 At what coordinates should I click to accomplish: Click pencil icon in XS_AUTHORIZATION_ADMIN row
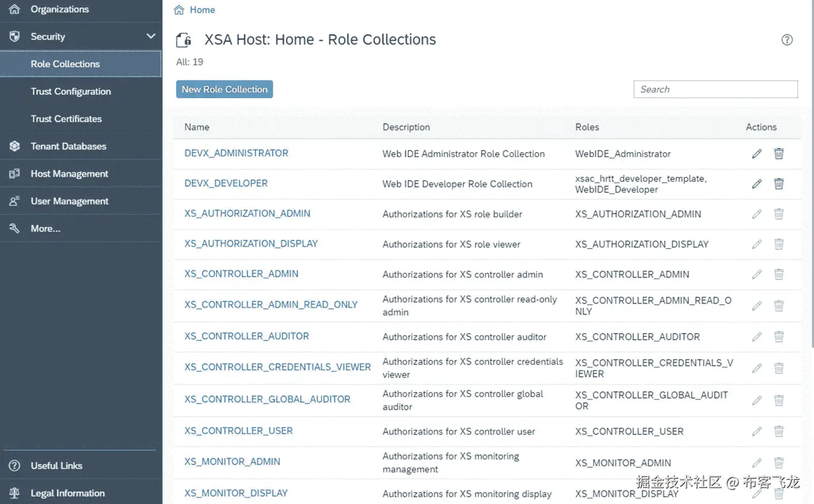(x=757, y=214)
